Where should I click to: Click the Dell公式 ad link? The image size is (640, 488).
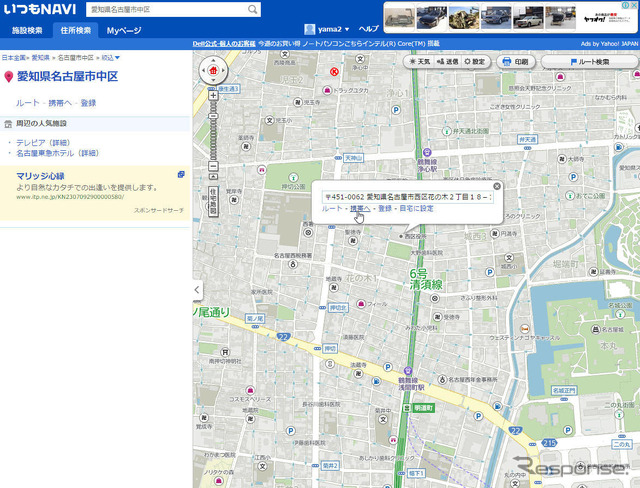click(x=224, y=44)
